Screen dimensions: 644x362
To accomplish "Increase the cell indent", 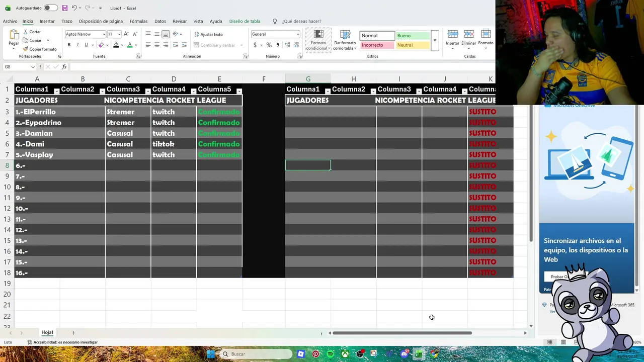I will coord(184,45).
